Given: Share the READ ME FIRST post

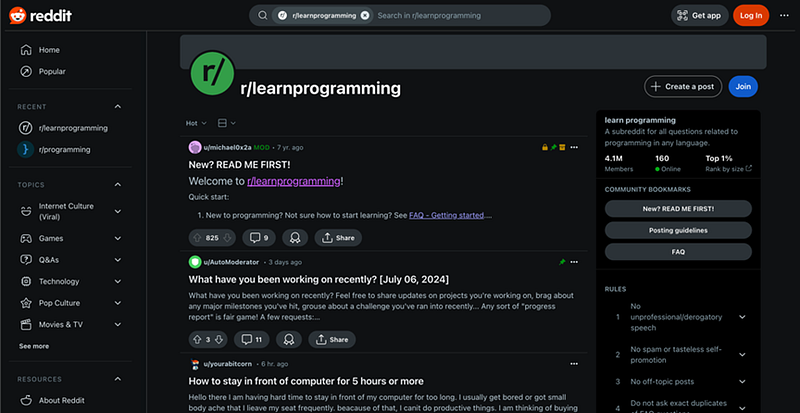Looking at the screenshot, I should click(x=338, y=238).
